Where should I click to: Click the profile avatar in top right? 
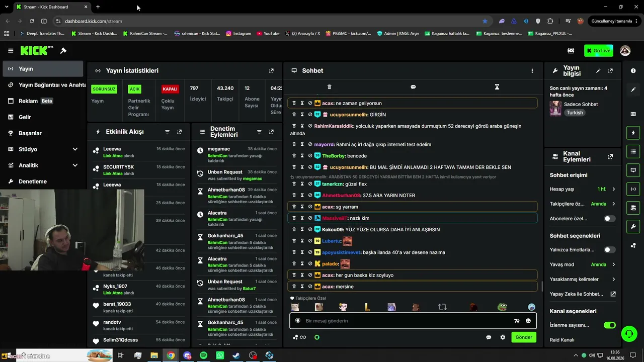625,51
